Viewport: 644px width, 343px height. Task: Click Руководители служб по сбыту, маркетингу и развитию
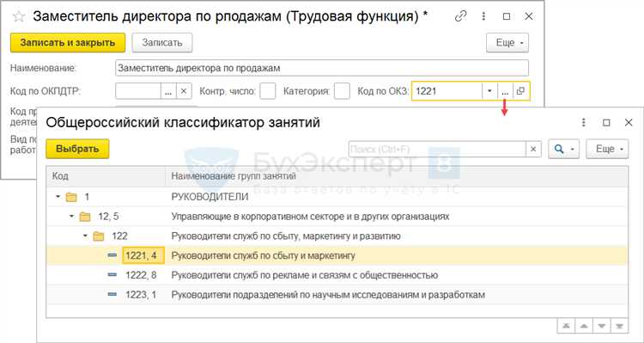pos(286,236)
